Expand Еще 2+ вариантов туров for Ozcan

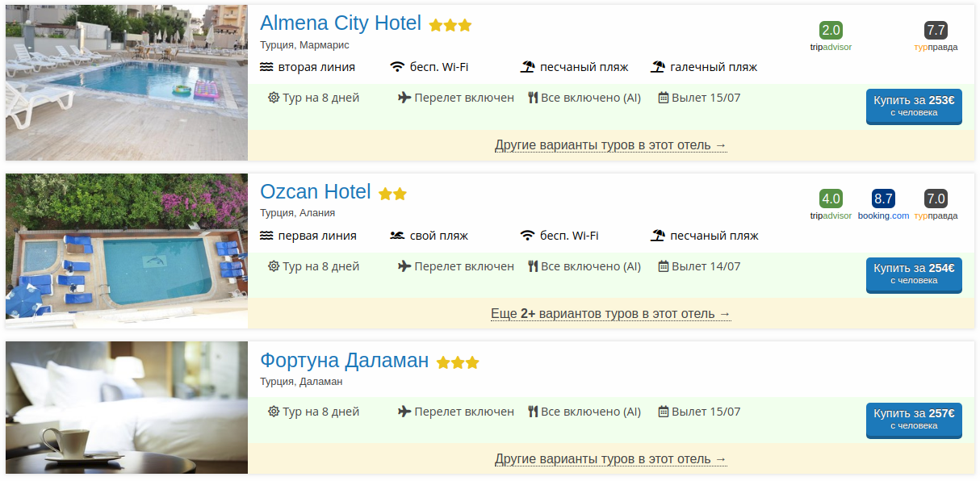610,313
